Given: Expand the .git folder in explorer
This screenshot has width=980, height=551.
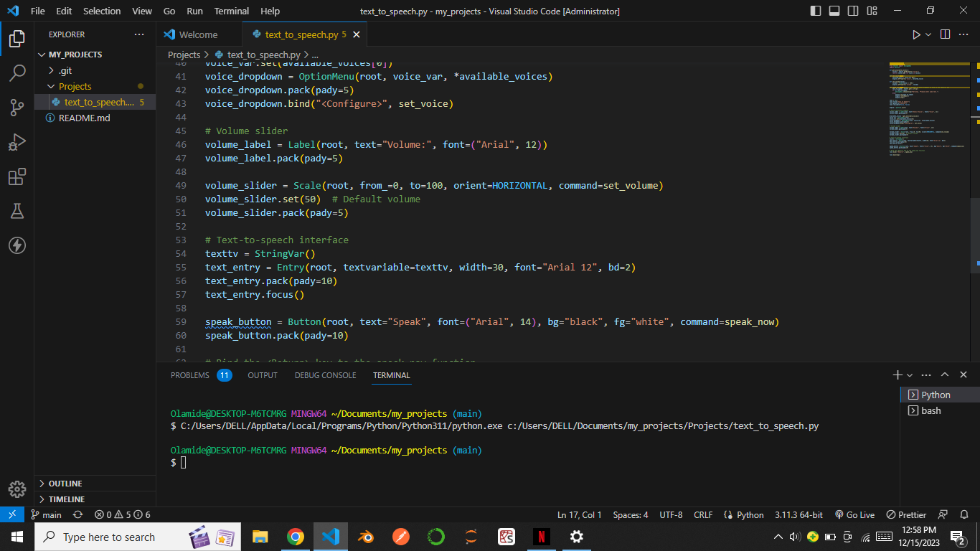Looking at the screenshot, I should click(65, 70).
